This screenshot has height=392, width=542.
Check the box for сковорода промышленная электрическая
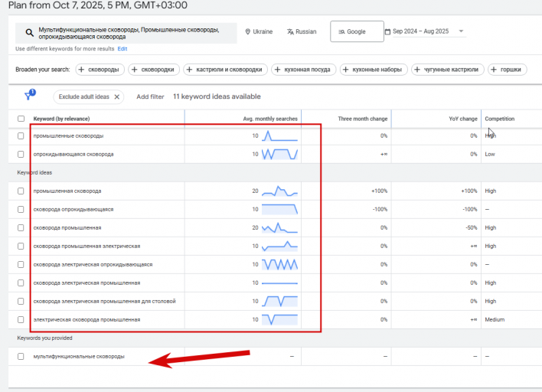point(21,246)
